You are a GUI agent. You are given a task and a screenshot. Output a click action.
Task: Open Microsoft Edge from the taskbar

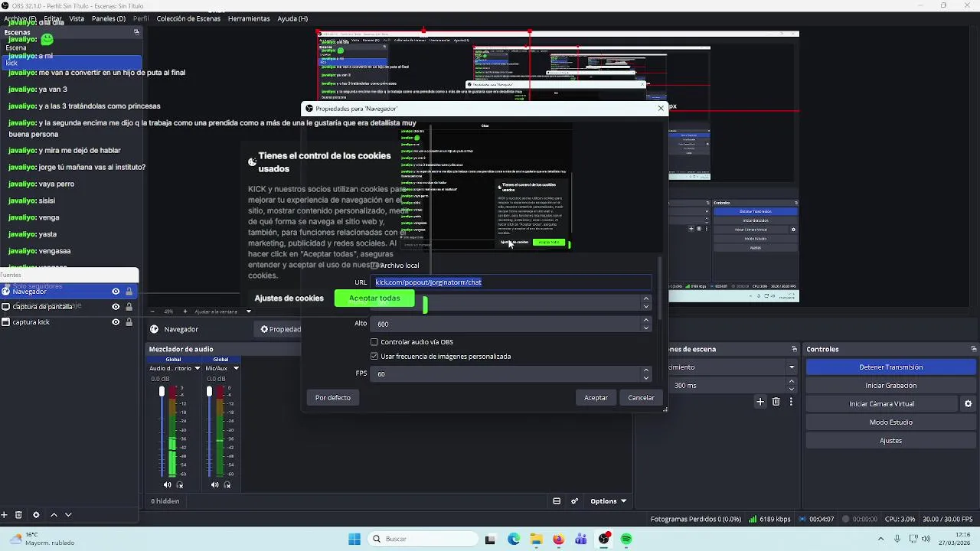(x=514, y=539)
